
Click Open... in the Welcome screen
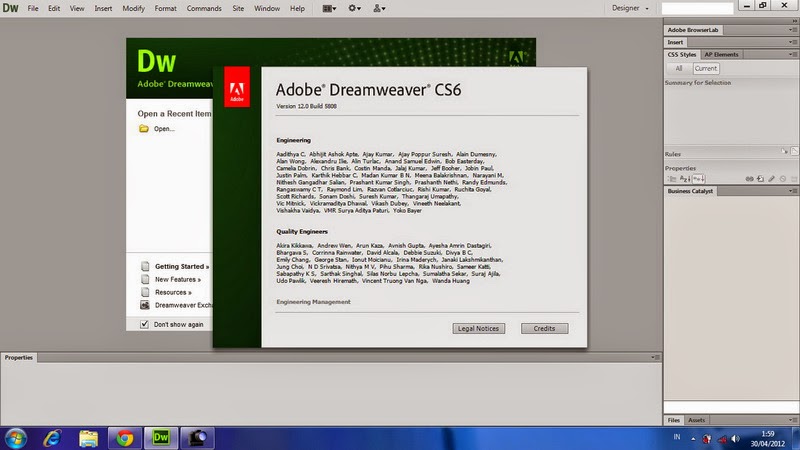[164, 129]
